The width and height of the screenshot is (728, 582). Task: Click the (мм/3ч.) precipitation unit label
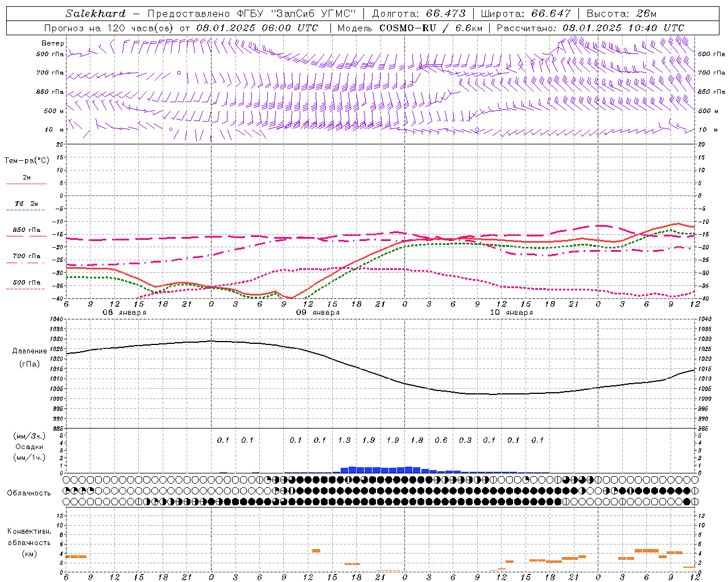(30, 436)
